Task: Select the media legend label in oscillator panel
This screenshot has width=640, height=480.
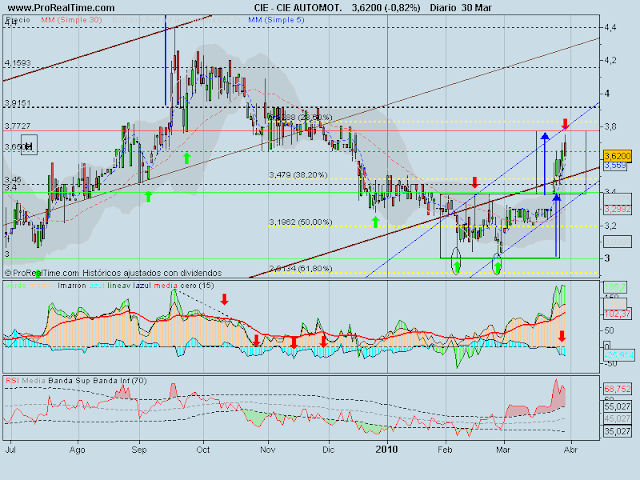Action: pyautogui.click(x=166, y=286)
